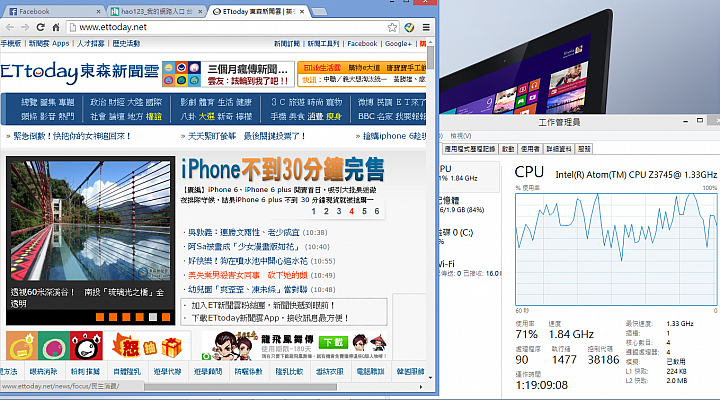The height and width of the screenshot is (400, 720).
Task: Open the 歷史活動 link
Action: [126, 44]
